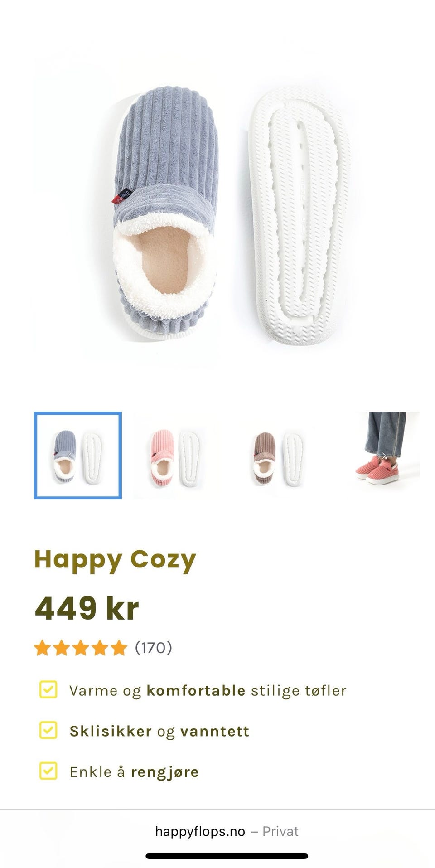Tap the Privat label in the address bar
Screen dimensions: 435x868
click(280, 831)
